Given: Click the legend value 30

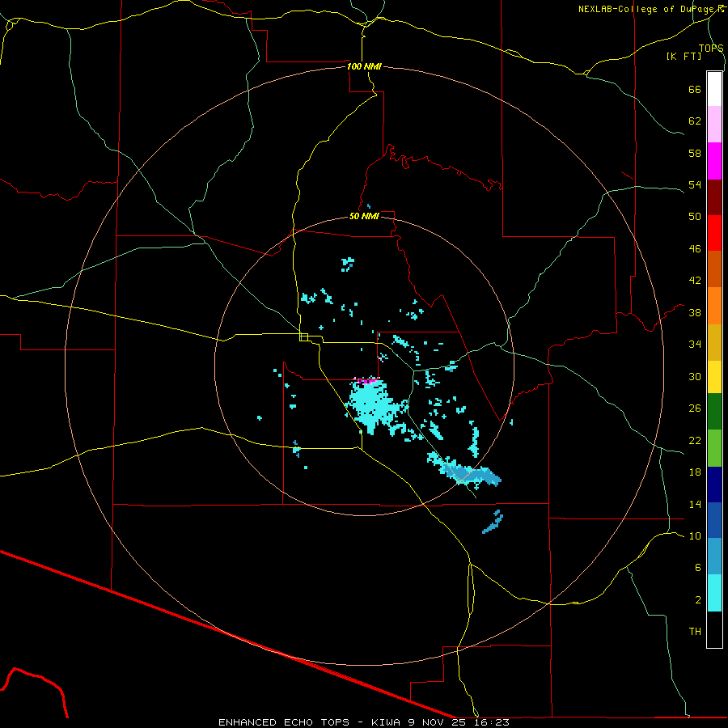Looking at the screenshot, I should pos(695,376).
